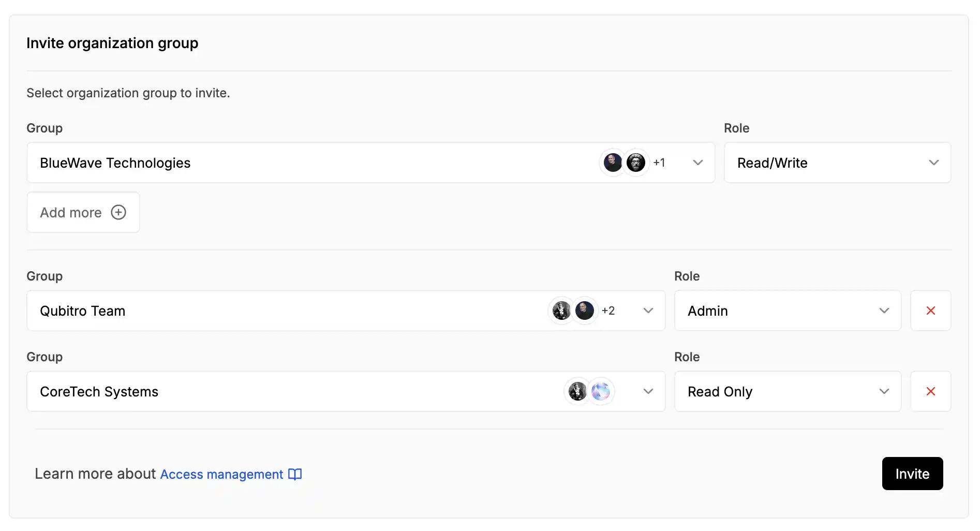Click the plus icon in Add more

click(118, 212)
